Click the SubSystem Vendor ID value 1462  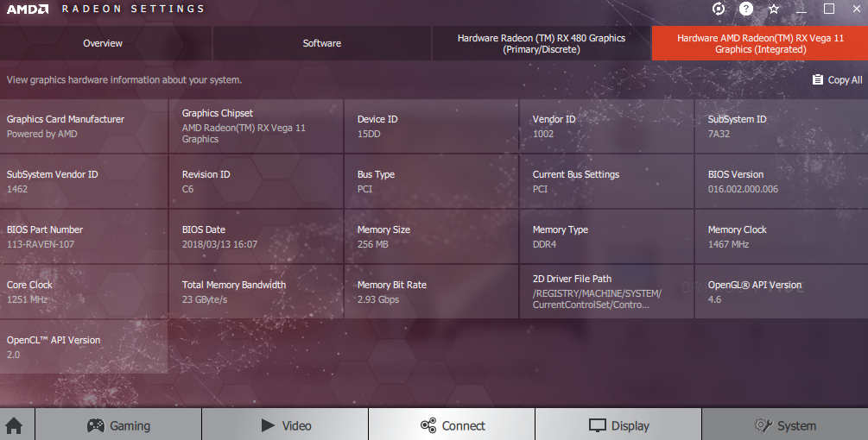[17, 189]
